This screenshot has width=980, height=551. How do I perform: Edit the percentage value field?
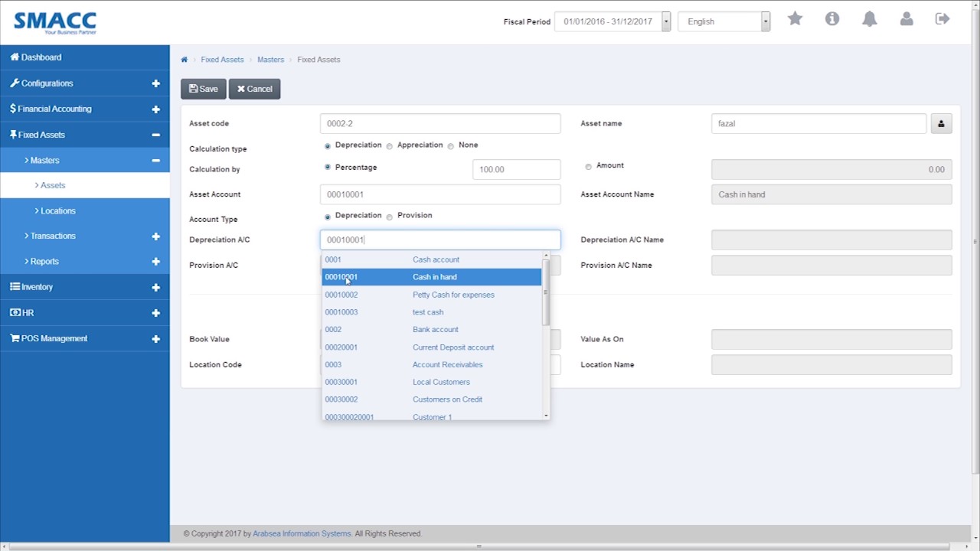(x=516, y=169)
